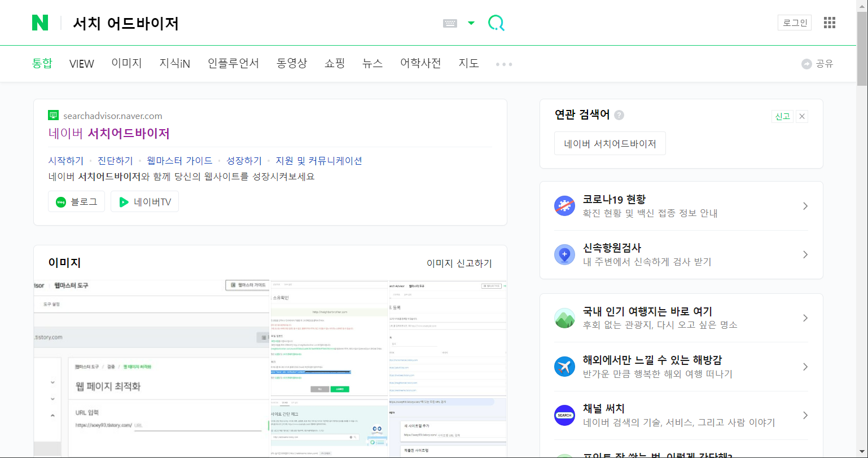Click the 채널 써치 SEARCH icon
The height and width of the screenshot is (458, 868).
tap(564, 415)
